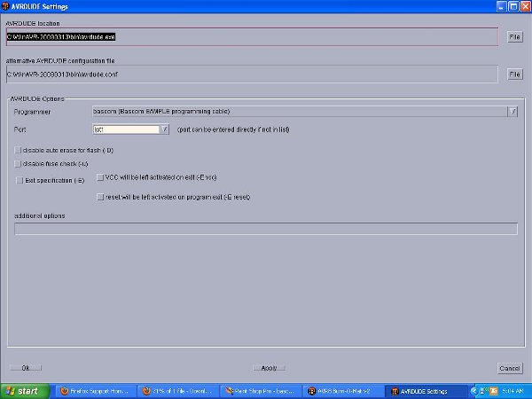The image size is (532, 399).
Task: Browse with File button for AVRDUDE location
Action: 514,36
